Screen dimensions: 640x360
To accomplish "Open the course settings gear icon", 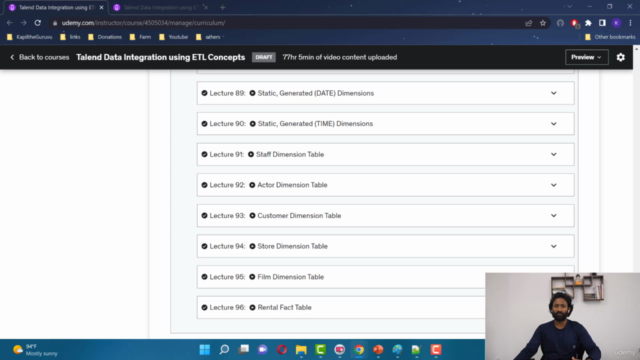I will coord(620,57).
